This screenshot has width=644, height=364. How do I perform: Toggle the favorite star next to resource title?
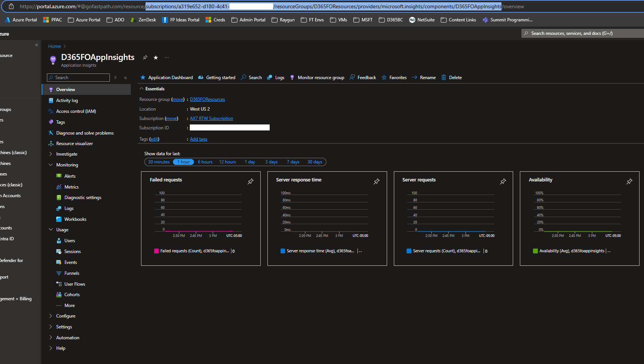pyautogui.click(x=156, y=57)
